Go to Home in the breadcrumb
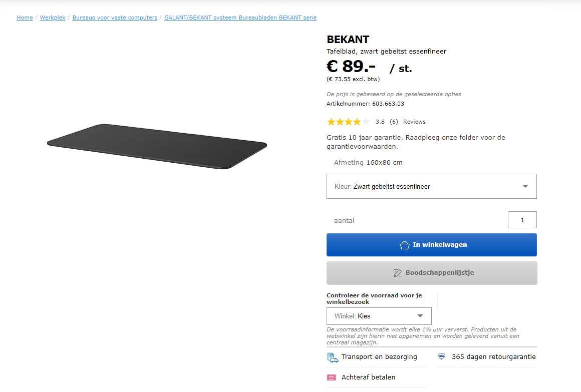 [25, 18]
